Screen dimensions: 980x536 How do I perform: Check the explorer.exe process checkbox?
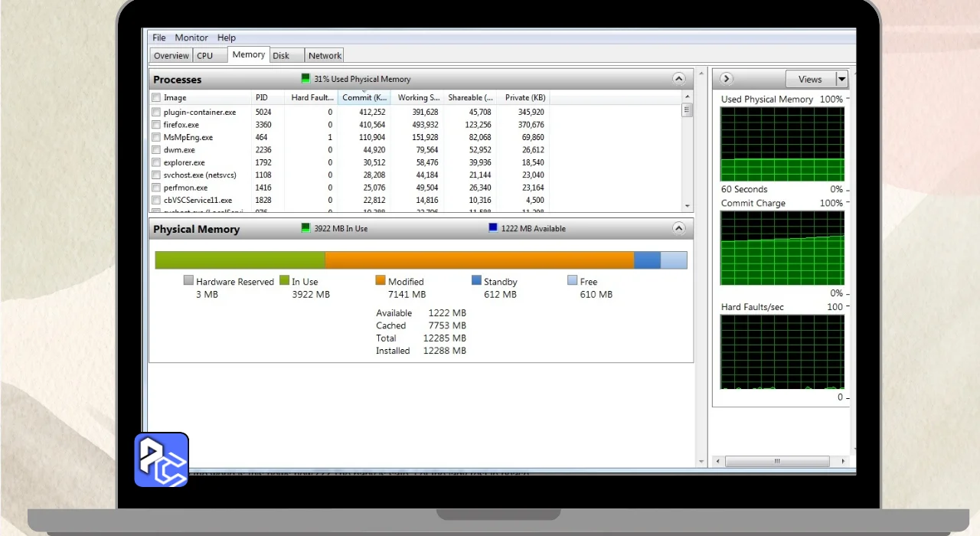(x=156, y=162)
